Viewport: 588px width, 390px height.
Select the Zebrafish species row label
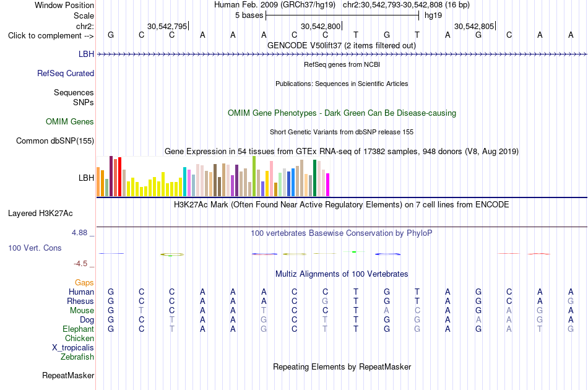pos(77,357)
